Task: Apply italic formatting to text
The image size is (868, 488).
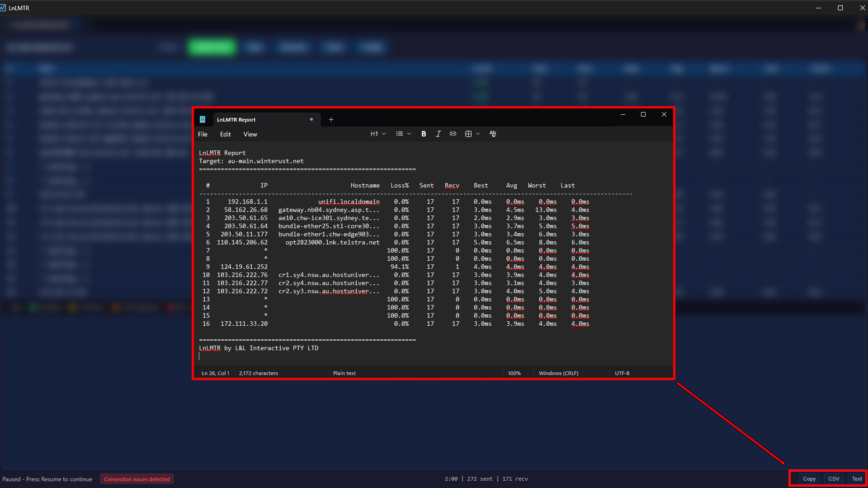Action: coord(438,134)
